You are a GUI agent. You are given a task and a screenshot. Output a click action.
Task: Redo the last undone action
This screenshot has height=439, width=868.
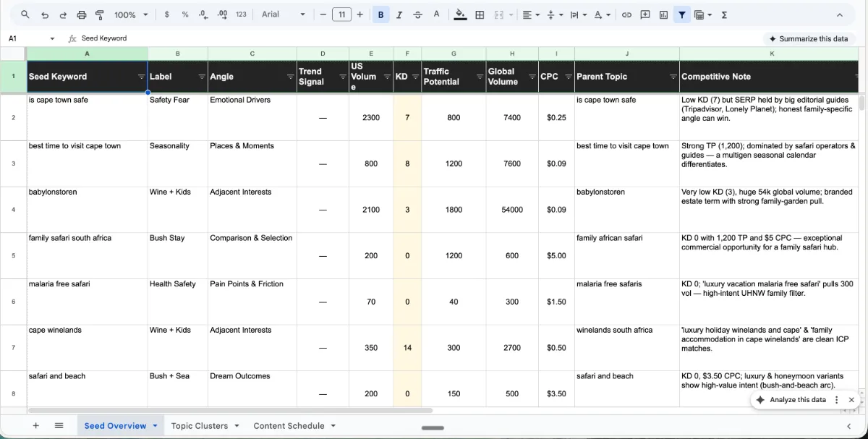63,14
